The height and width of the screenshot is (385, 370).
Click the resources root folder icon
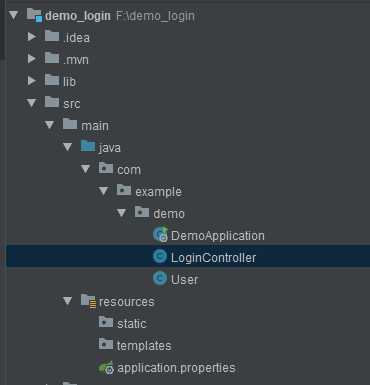89,301
